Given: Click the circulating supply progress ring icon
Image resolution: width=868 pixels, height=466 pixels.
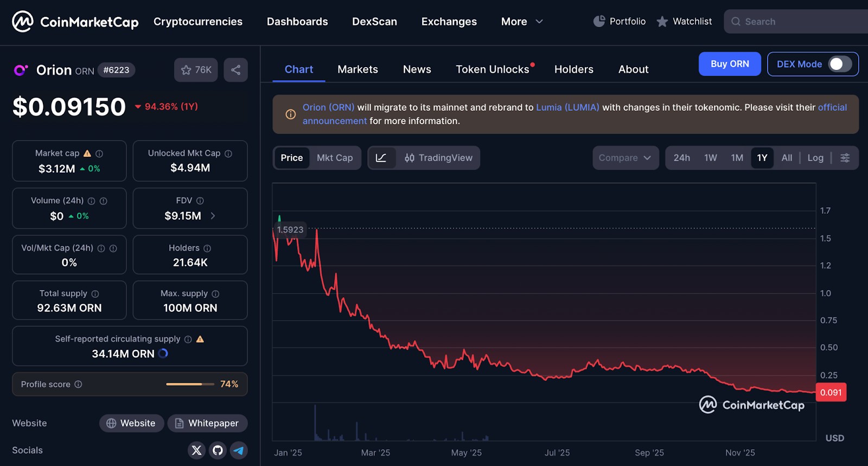Looking at the screenshot, I should [163, 353].
